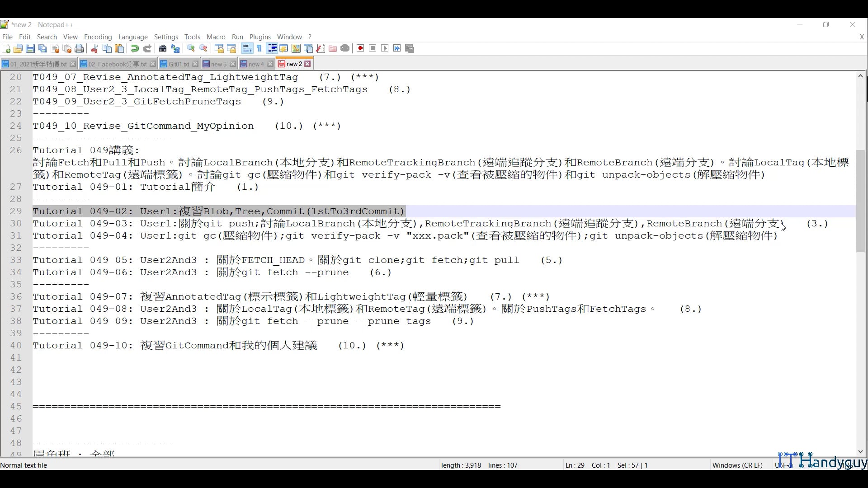Open the Find dialog
868x488 pixels.
pyautogui.click(x=163, y=48)
